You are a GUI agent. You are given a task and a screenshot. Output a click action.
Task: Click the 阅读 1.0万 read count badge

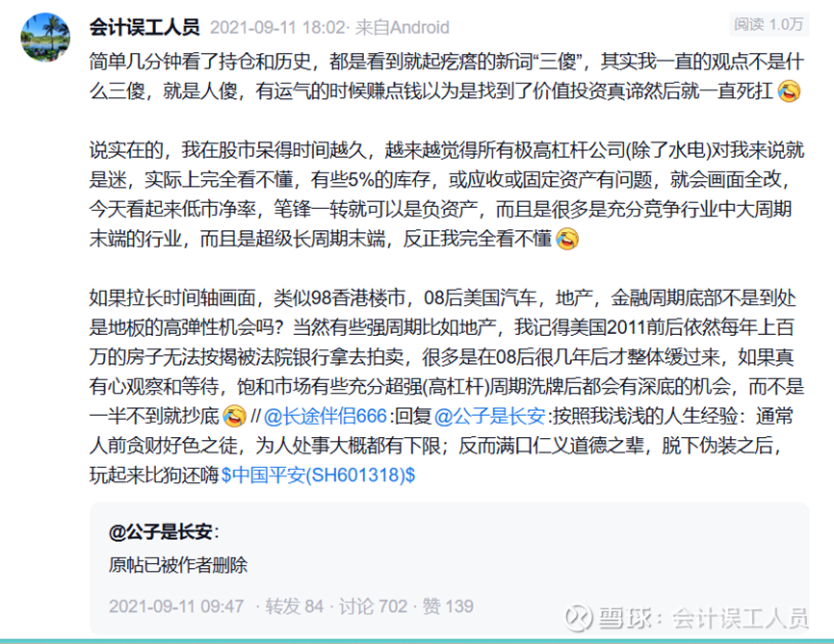[x=769, y=24]
